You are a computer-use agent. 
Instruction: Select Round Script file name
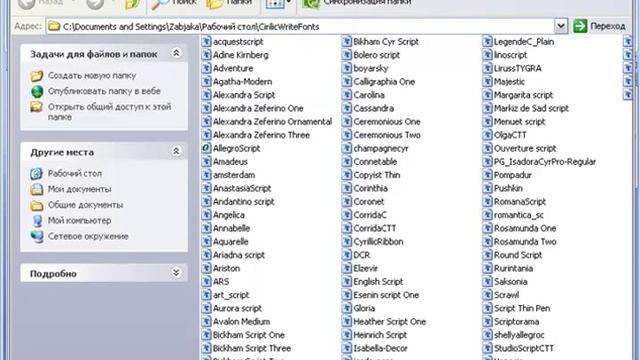(x=518, y=255)
